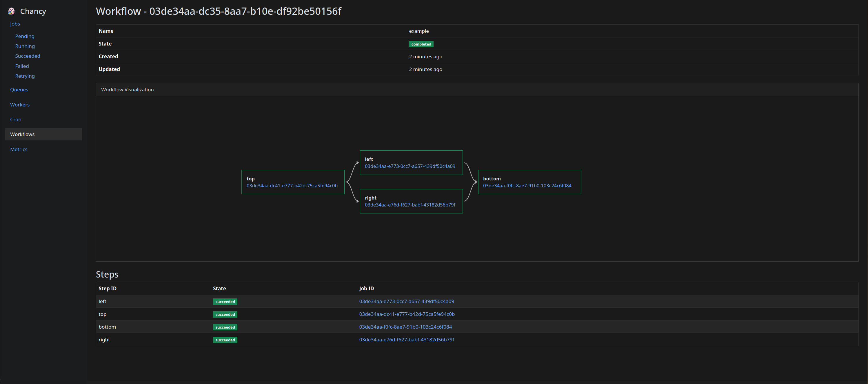The width and height of the screenshot is (868, 384).
Task: Open job ID for bottom step row
Action: pos(405,327)
